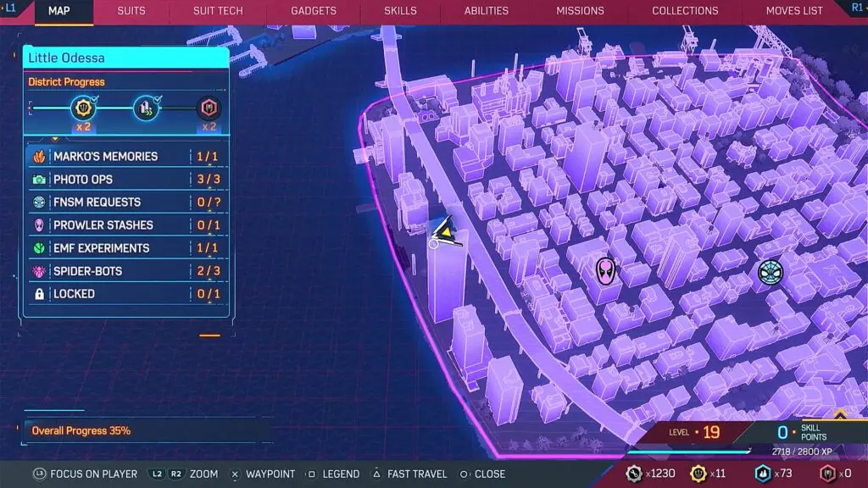This screenshot has width=868, height=488.
Task: Click the Spider-Bots pink spider icon
Action: tap(39, 271)
